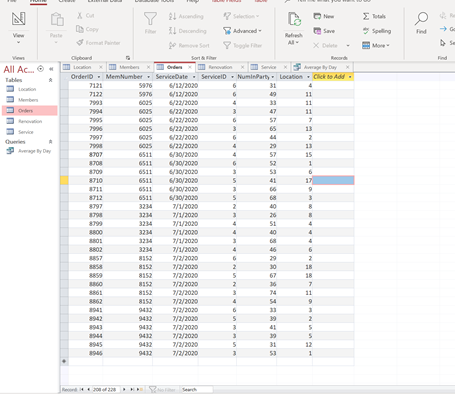Viewport: 455px width, 394px height.
Task: Select row selector for order 8710
Action: (x=64, y=180)
